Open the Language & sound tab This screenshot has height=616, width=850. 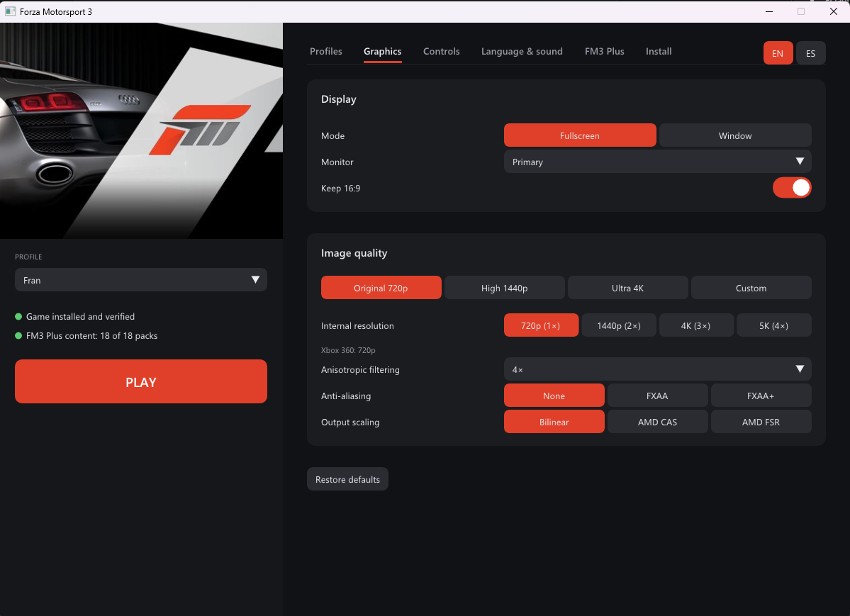pos(522,52)
